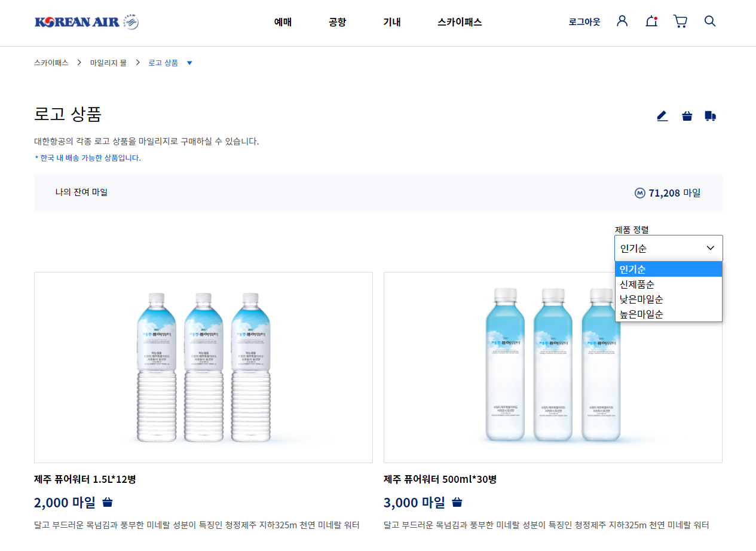
Task: Click the Korean Air logo
Action: [x=87, y=22]
